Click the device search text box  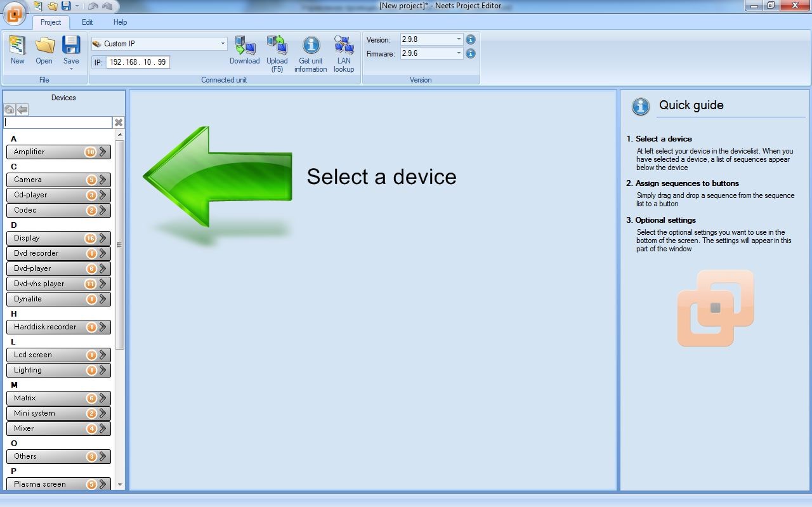(x=58, y=122)
